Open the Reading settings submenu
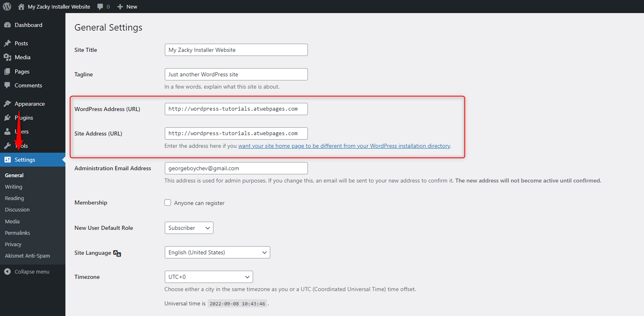 [14, 198]
